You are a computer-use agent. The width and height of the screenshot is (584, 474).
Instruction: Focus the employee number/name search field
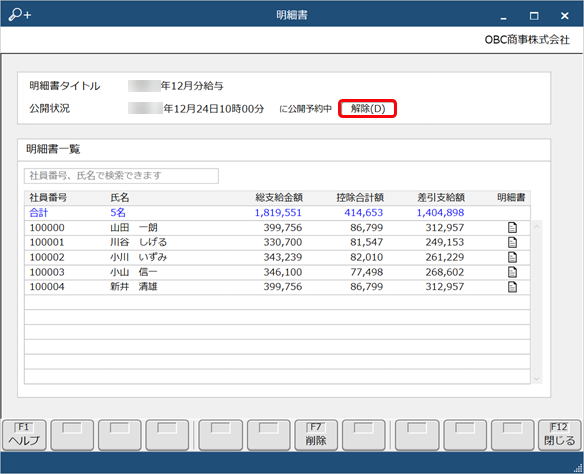coord(121,176)
